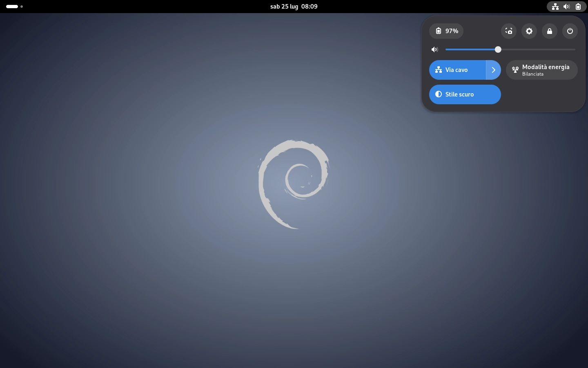Click the battery icon in the top bar
This screenshot has height=368, width=588.
(x=578, y=7)
